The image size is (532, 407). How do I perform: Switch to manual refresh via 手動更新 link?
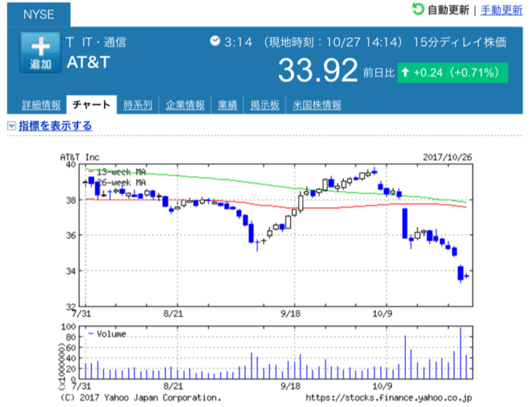501,10
